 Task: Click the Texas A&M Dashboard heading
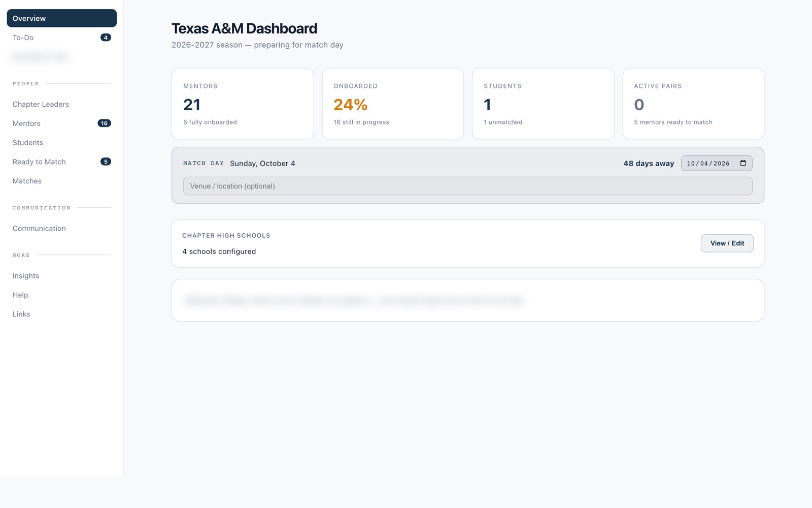click(x=244, y=28)
